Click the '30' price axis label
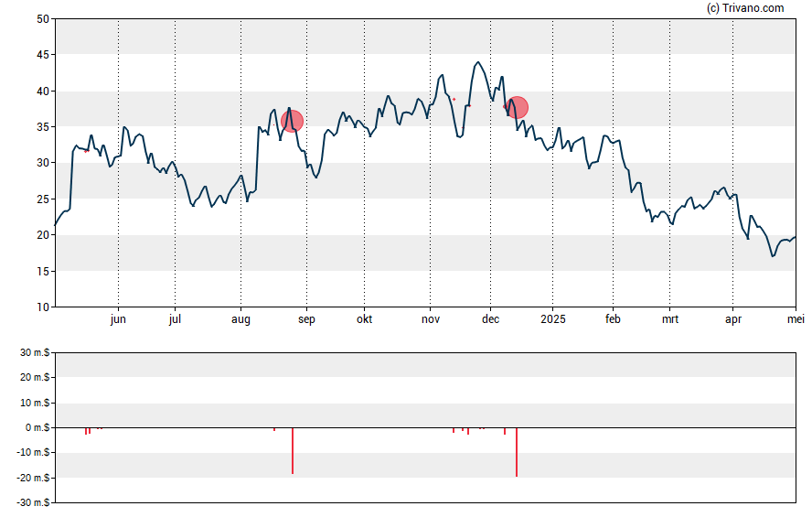Image resolution: width=812 pixels, height=517 pixels. (x=43, y=163)
